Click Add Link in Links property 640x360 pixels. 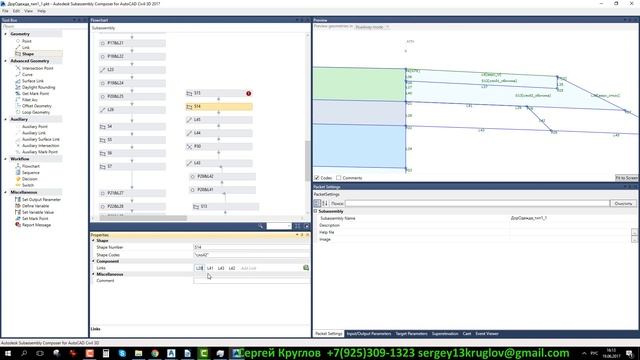248,268
